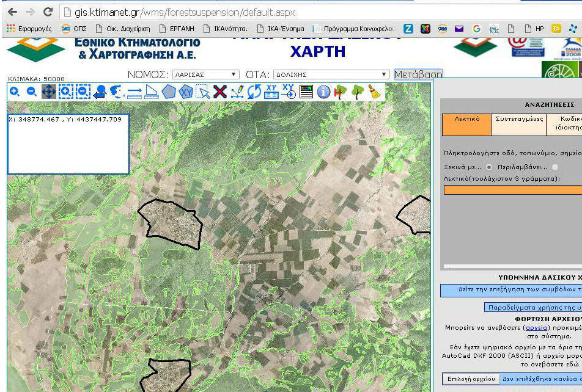This screenshot has height=392, width=582.
Task: Open the blue info identify tool
Action: pyautogui.click(x=323, y=92)
